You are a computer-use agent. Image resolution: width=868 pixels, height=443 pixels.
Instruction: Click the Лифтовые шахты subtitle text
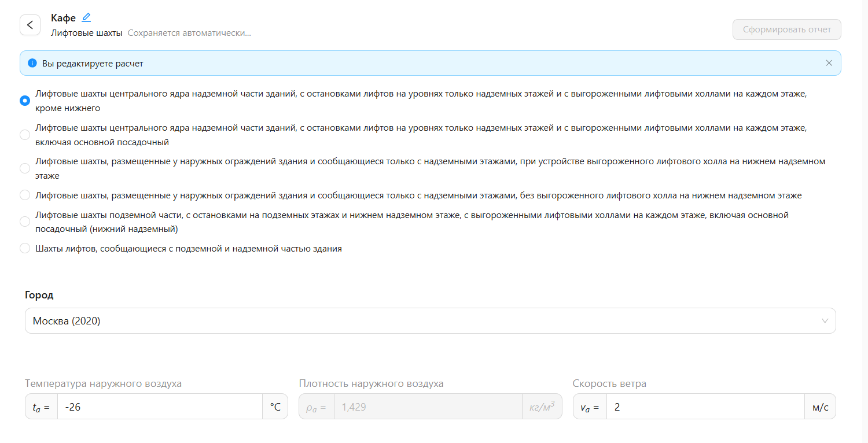(x=86, y=33)
